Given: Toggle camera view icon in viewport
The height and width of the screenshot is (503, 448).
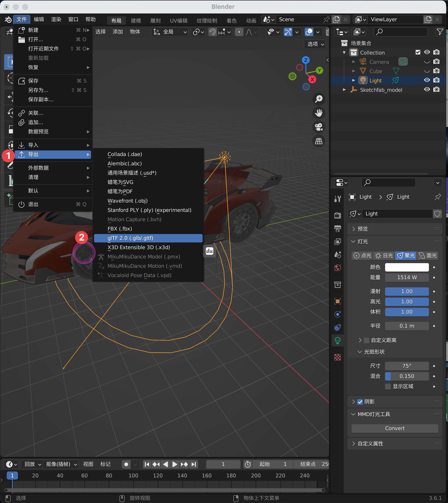Looking at the screenshot, I should click(x=319, y=127).
